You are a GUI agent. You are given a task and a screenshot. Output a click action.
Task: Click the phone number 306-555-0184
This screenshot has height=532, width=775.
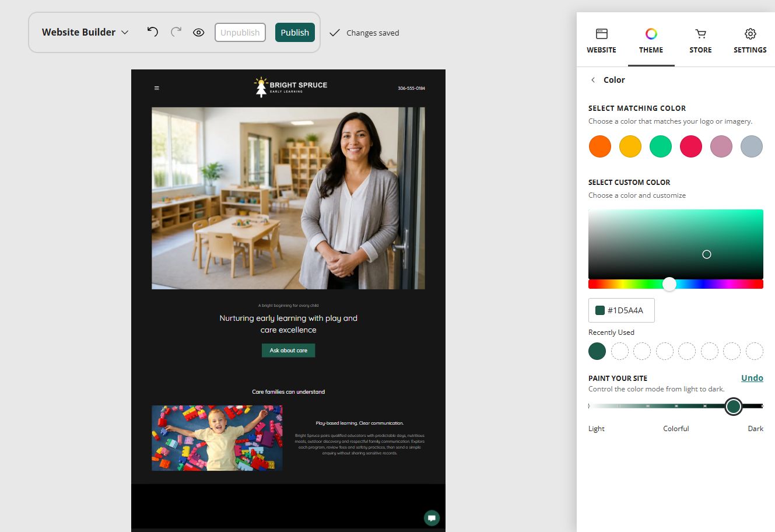pyautogui.click(x=411, y=88)
